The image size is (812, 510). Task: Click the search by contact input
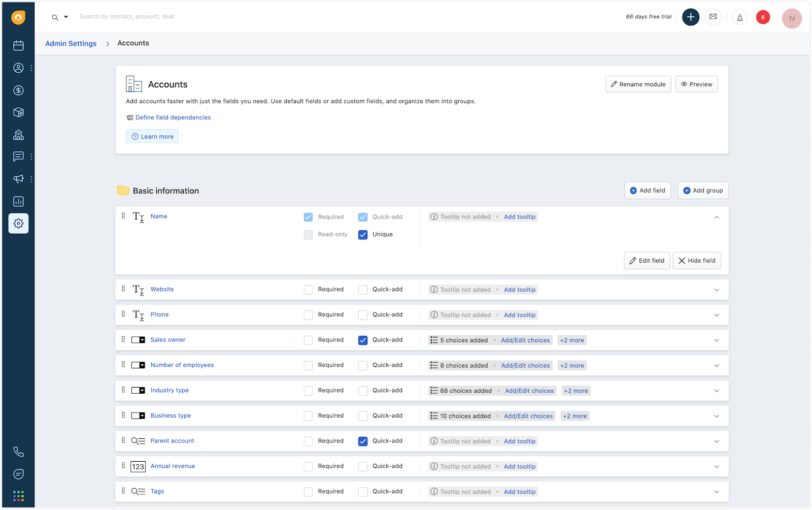[x=127, y=17]
